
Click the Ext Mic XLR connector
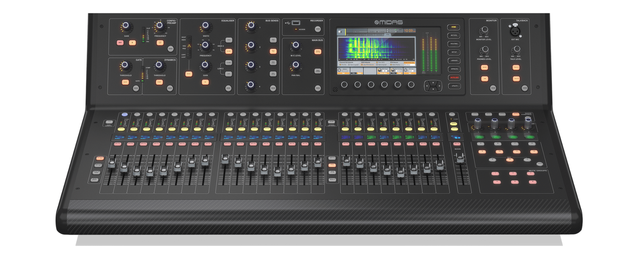[515, 31]
